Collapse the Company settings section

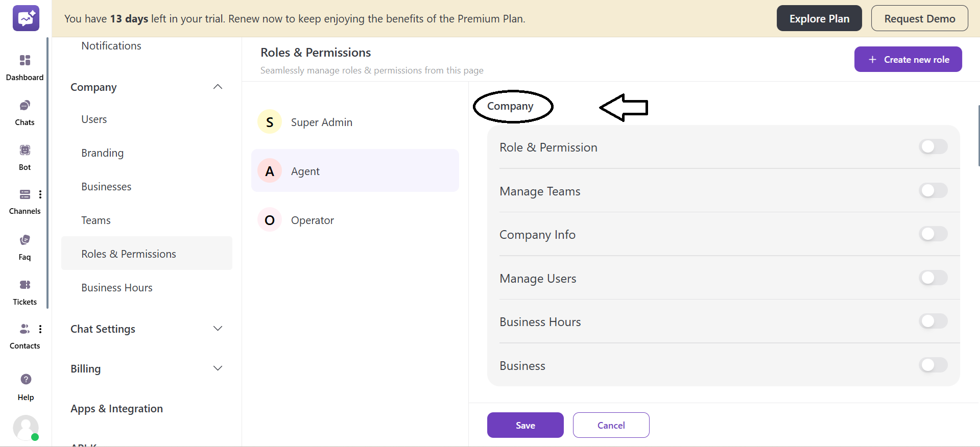[x=218, y=87]
